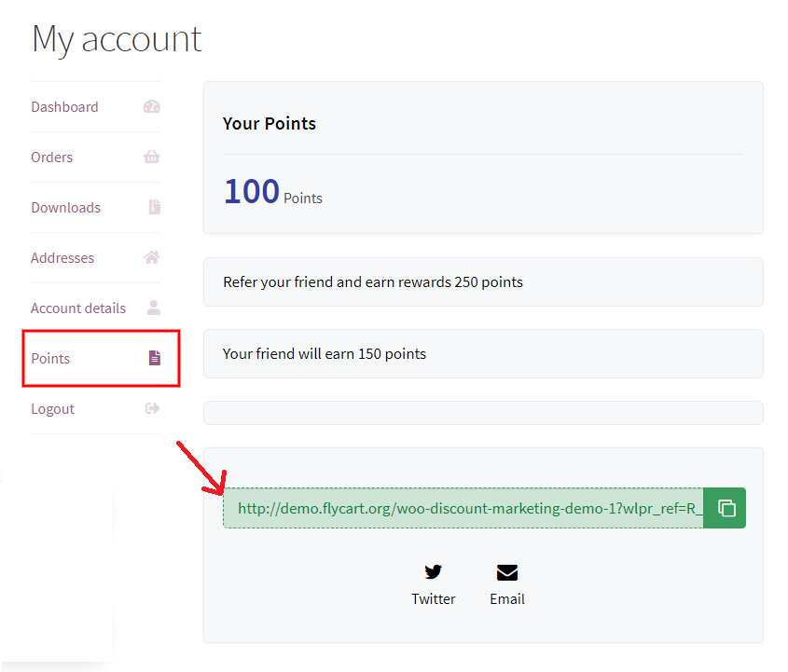788x672 pixels.
Task: Click the Account details person icon
Action: pos(151,308)
